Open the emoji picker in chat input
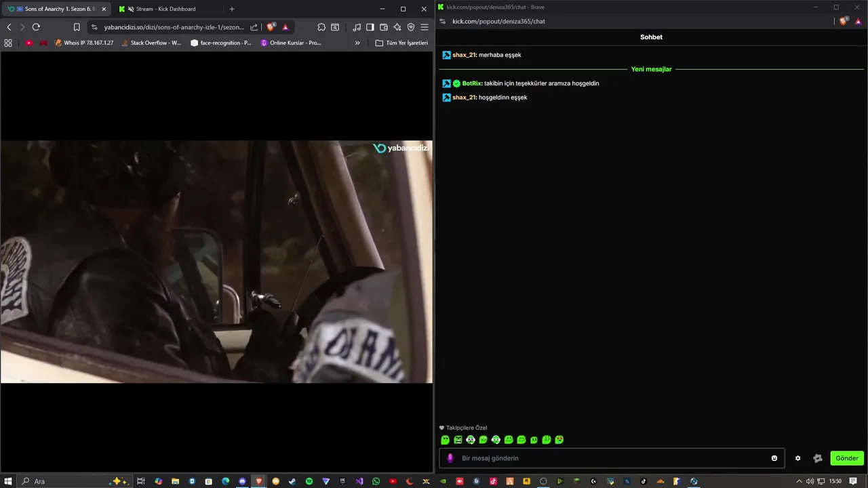 click(x=774, y=458)
